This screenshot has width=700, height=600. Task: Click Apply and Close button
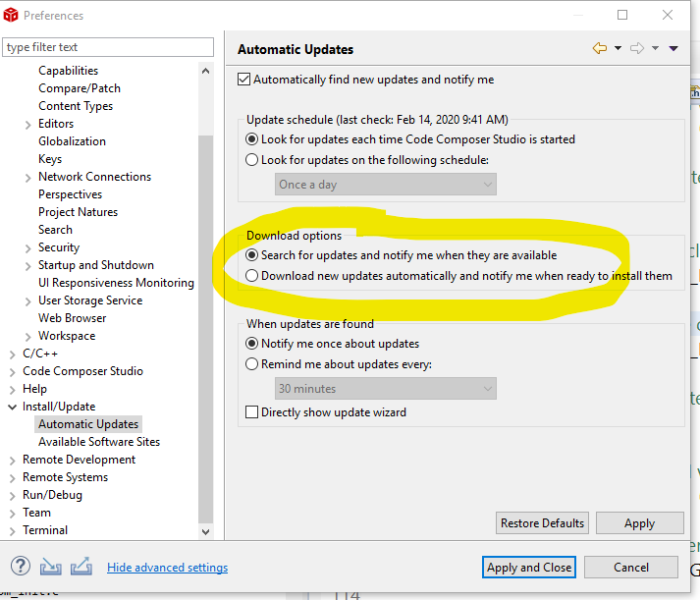(529, 567)
